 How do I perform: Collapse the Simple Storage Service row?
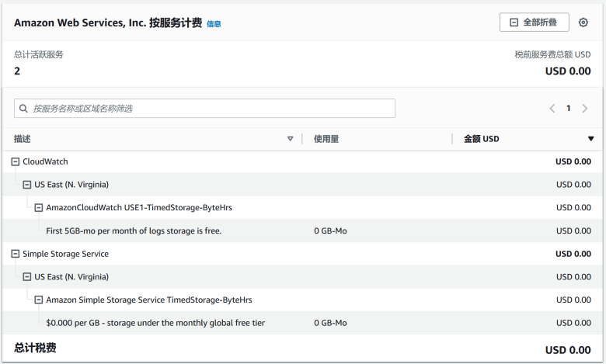click(x=16, y=254)
